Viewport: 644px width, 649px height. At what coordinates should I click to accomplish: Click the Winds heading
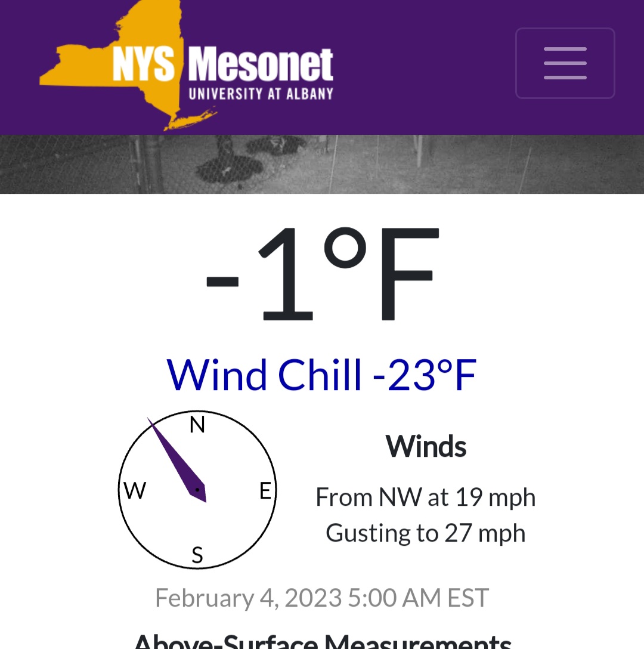[x=426, y=447]
